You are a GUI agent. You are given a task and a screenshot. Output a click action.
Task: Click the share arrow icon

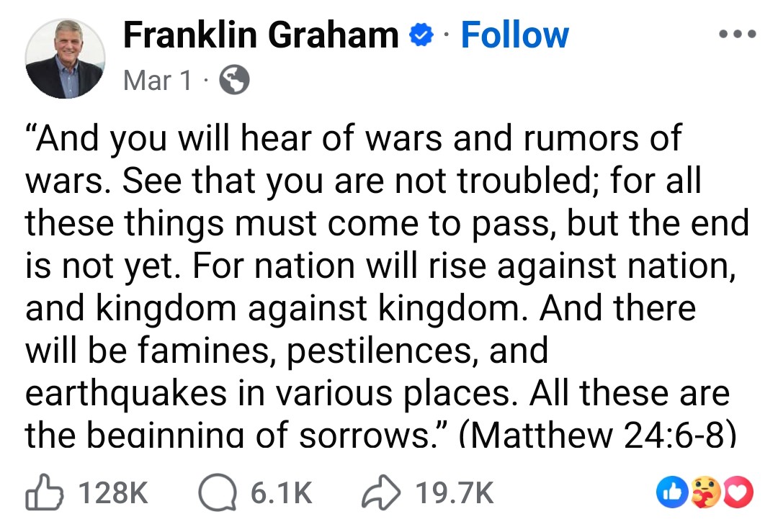point(379,493)
